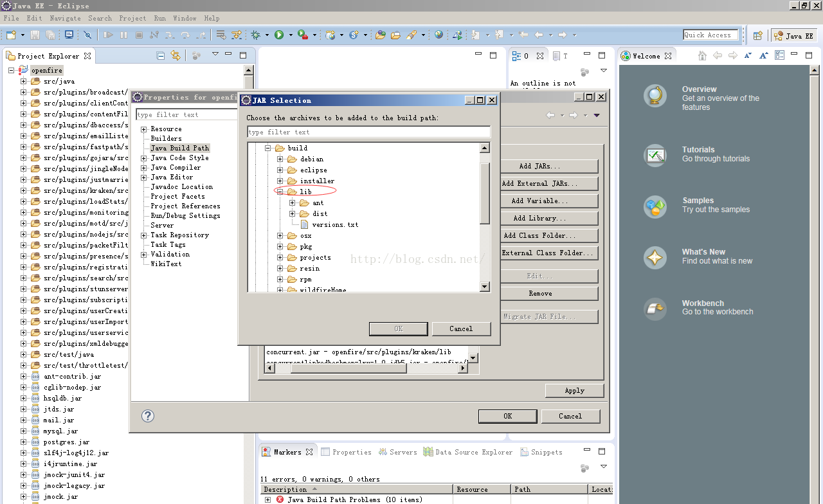Click the Open Perspective icon
The width and height of the screenshot is (823, 504).
coord(757,35)
